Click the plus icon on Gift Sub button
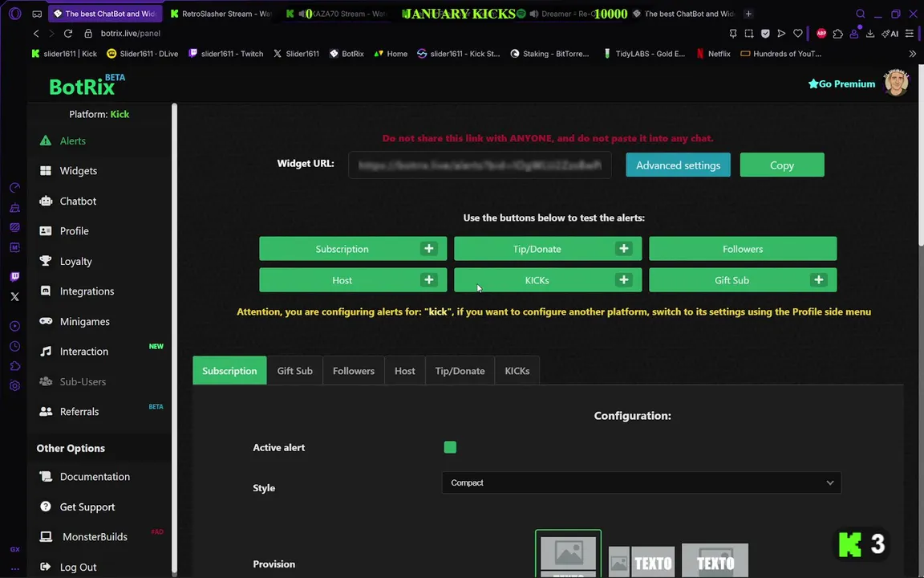 point(818,280)
